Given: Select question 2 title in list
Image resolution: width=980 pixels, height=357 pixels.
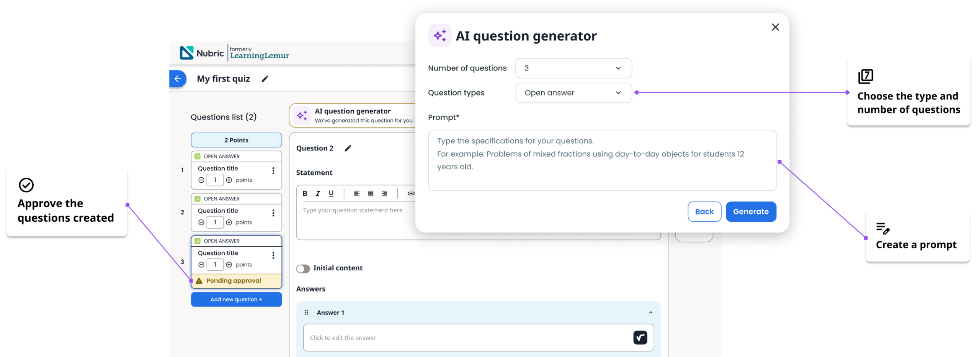Looking at the screenshot, I should click(x=218, y=210).
